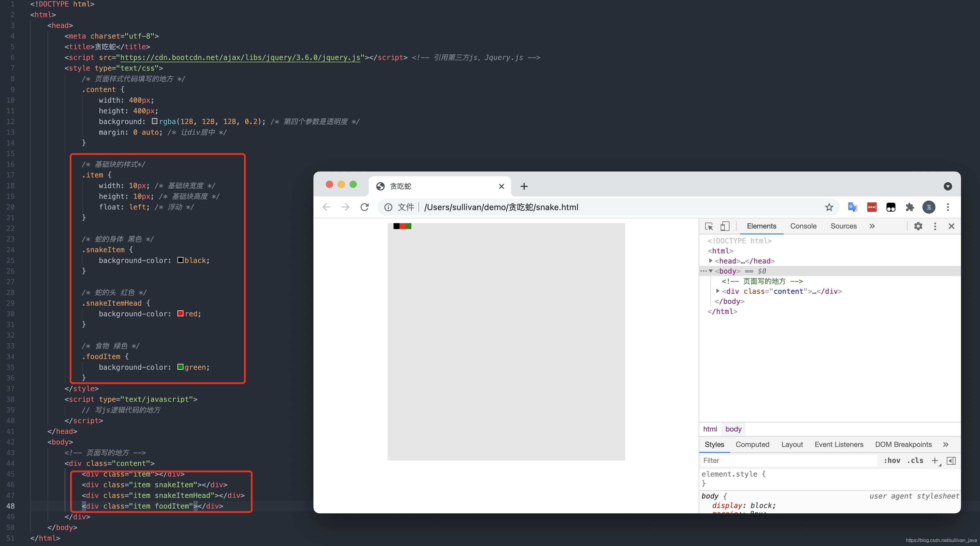Open DevTools settings gear
The image size is (980, 546).
point(918,226)
